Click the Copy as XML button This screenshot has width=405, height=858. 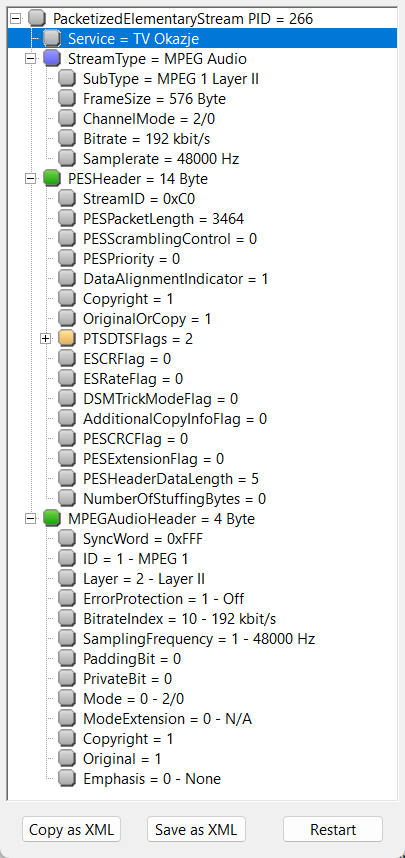pos(71,830)
